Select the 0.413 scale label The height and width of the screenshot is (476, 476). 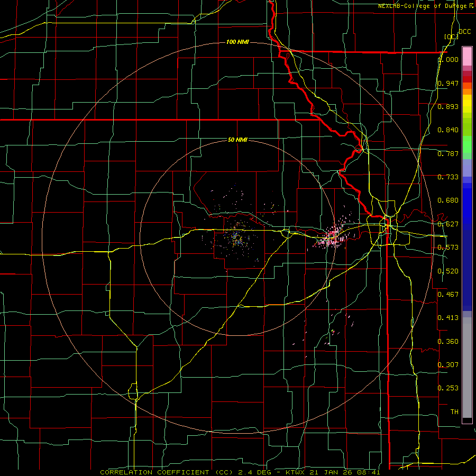[x=448, y=318]
